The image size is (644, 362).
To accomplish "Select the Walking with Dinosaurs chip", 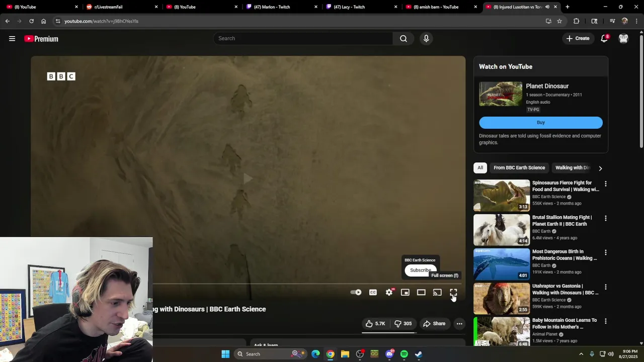I will click(573, 168).
